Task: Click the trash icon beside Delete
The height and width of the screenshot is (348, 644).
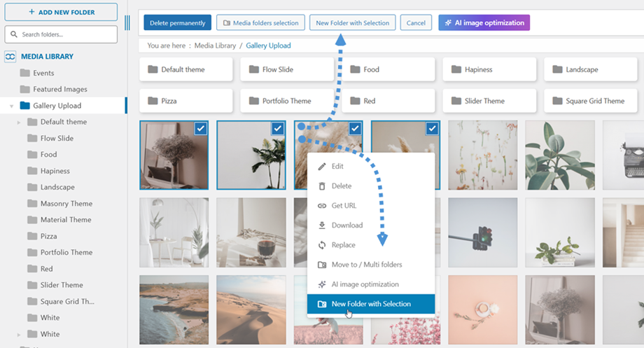Action: 322,186
